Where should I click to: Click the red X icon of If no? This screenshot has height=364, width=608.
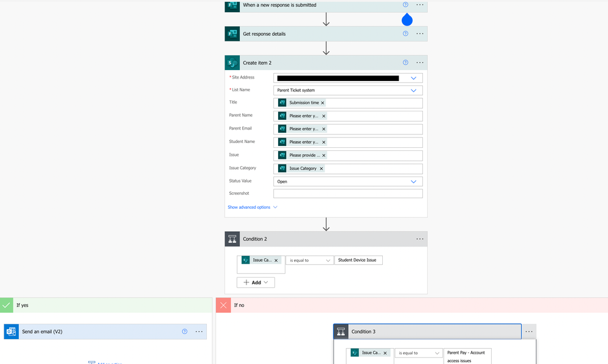(223, 305)
